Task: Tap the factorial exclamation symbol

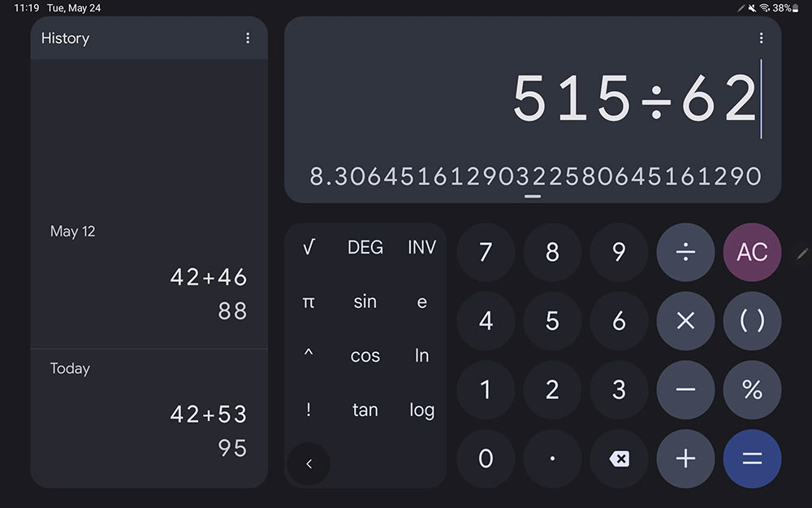Action: click(309, 410)
